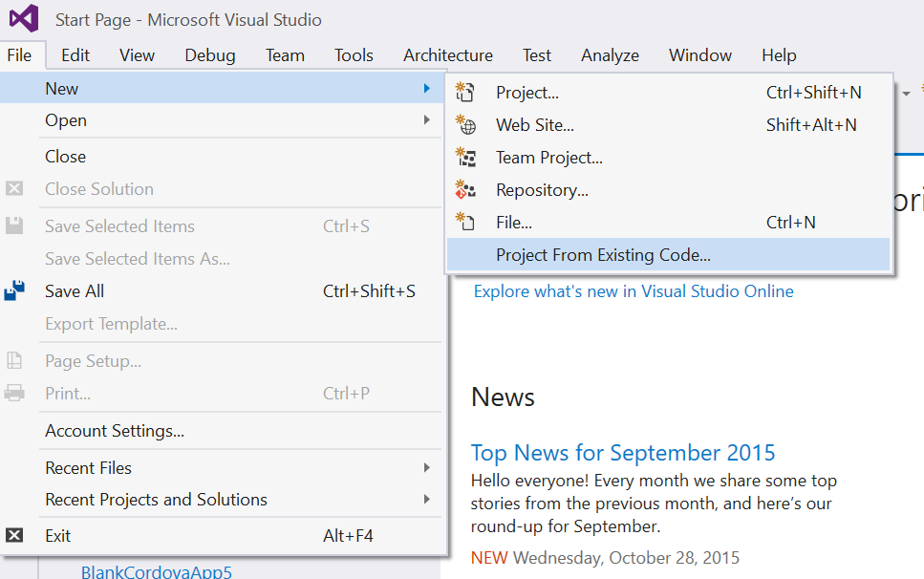Click the Repository icon in submenu

tap(465, 190)
